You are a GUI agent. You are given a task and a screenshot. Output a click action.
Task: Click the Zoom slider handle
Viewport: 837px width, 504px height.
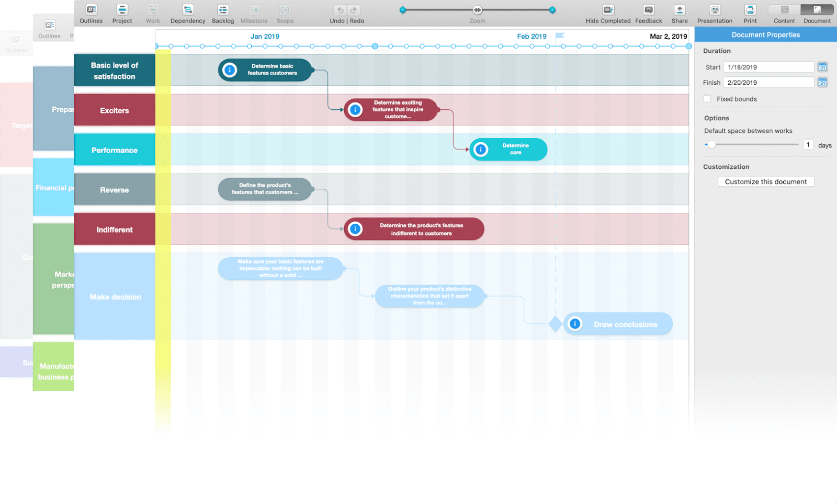pos(478,10)
